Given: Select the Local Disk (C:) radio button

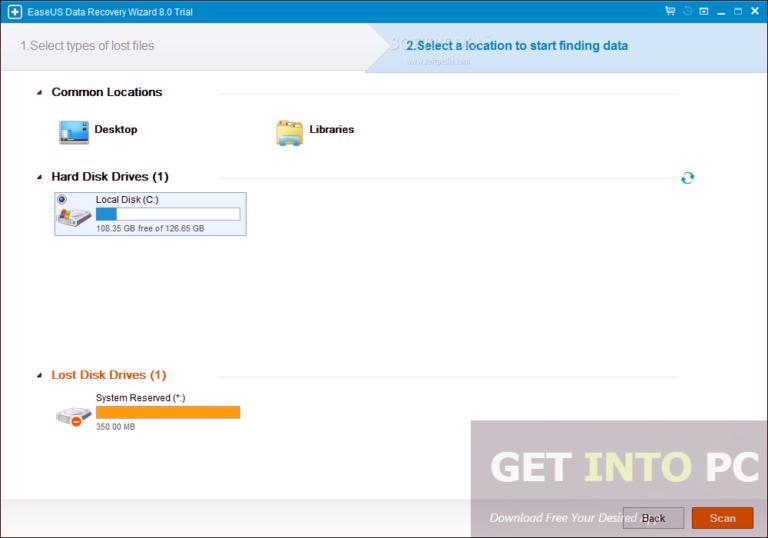Looking at the screenshot, I should [62, 199].
